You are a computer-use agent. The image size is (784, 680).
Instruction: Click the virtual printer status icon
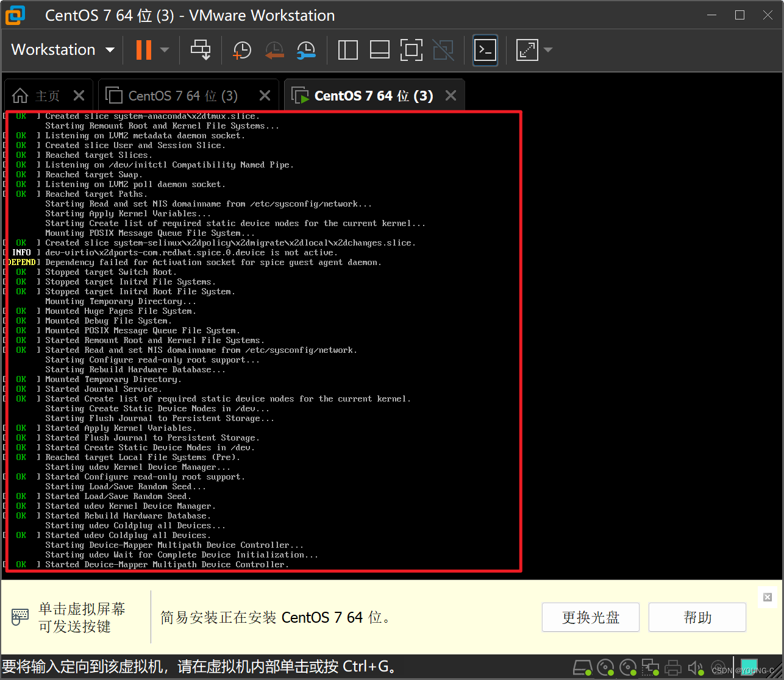tap(674, 668)
